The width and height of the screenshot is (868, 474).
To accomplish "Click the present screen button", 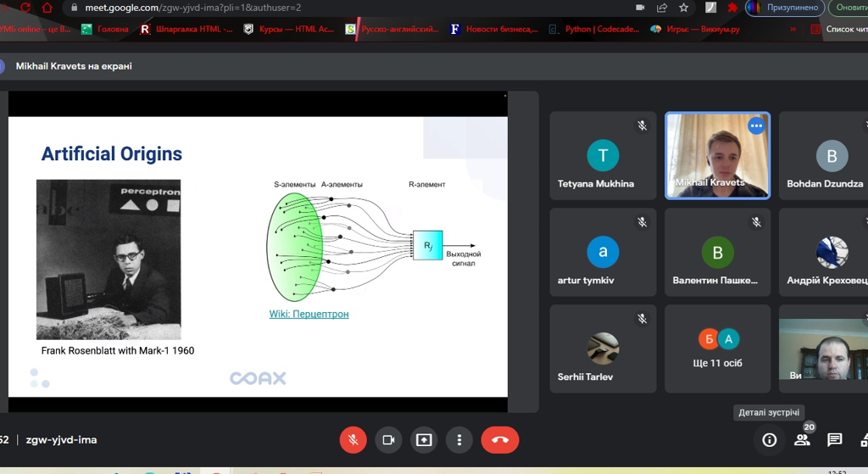I will (424, 440).
